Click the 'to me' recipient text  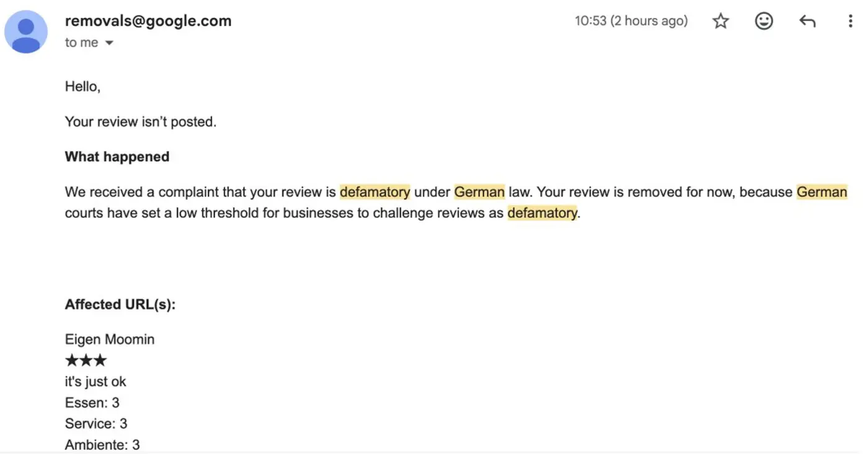pyautogui.click(x=81, y=43)
